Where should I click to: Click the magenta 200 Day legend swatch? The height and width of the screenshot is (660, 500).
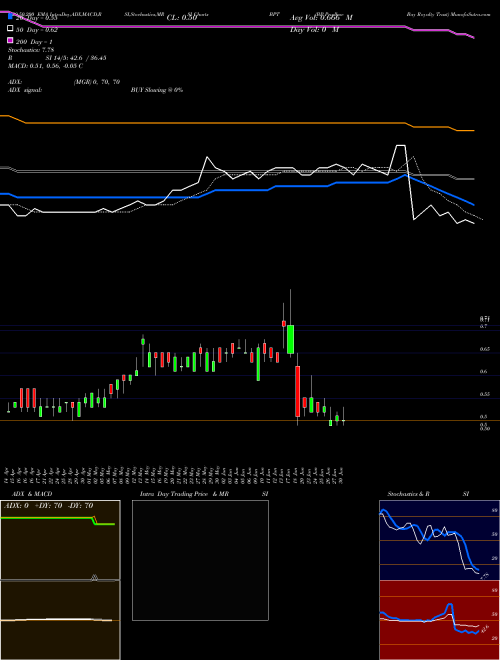click(11, 41)
